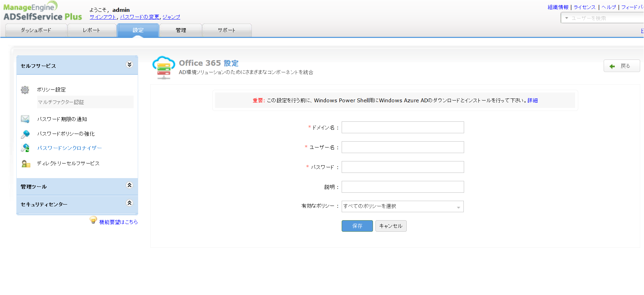Open ディレクトリーセルフサービス in the sidebar

(69, 164)
